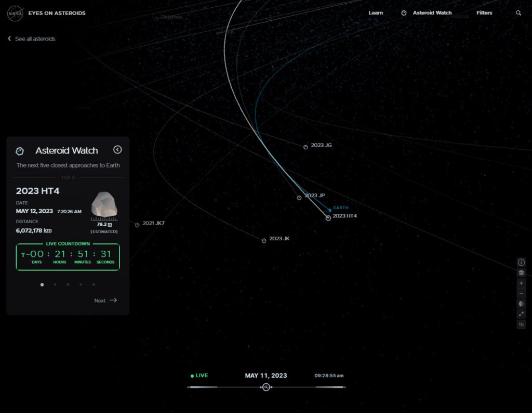Click the MAY 11, 2023 date display
Image resolution: width=532 pixels, height=413 pixels.
click(266, 376)
